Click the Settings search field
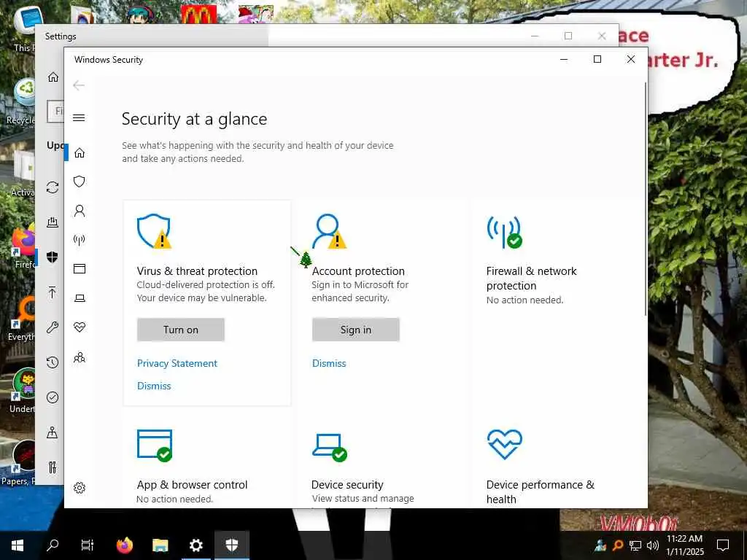 (55, 112)
